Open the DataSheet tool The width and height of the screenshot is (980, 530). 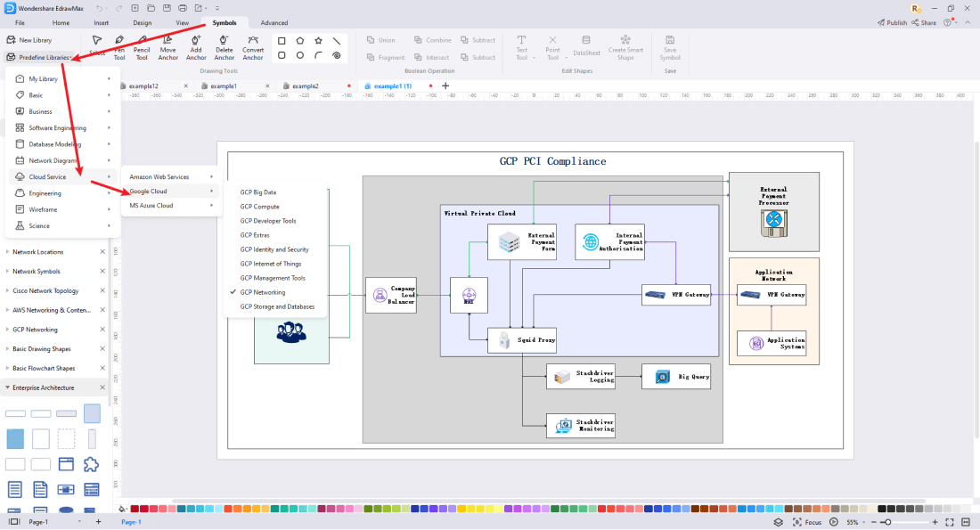(x=586, y=46)
